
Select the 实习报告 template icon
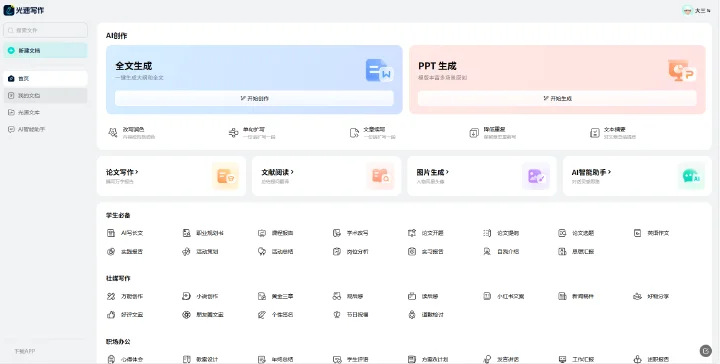click(412, 252)
